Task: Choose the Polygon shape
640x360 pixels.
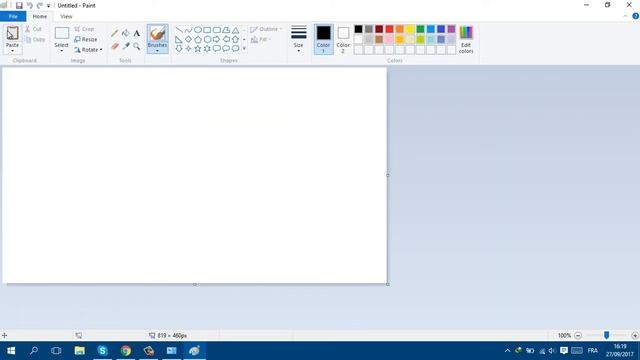Action: tap(226, 30)
